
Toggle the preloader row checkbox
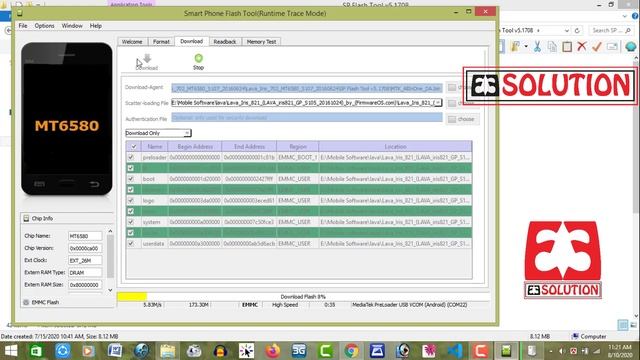pos(131,157)
